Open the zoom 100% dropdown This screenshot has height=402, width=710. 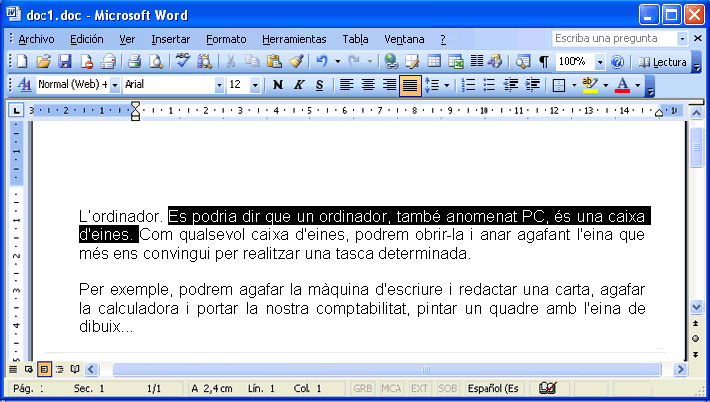600,62
